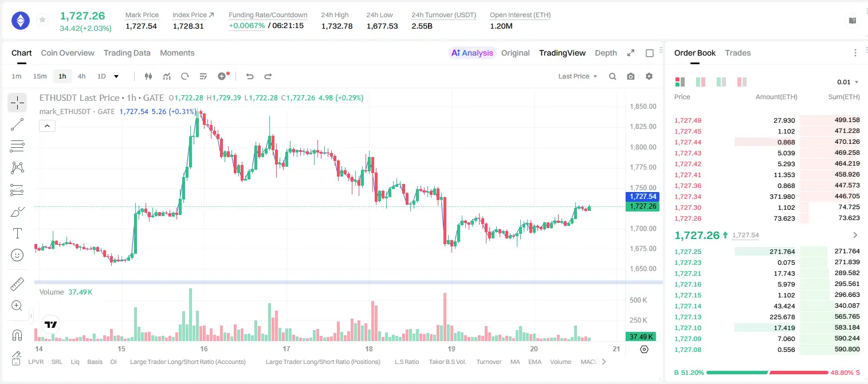Change order book precision 0.01 dropdown
The width and height of the screenshot is (868, 384).
(x=848, y=82)
